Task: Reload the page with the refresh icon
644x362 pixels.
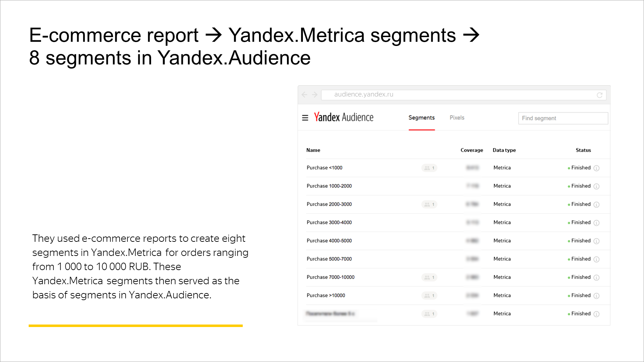Action: tap(600, 95)
